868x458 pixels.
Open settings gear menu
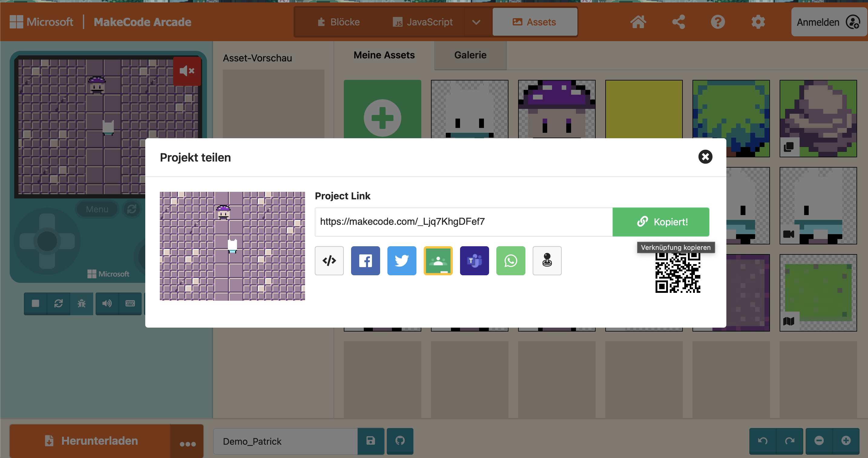[x=758, y=22]
